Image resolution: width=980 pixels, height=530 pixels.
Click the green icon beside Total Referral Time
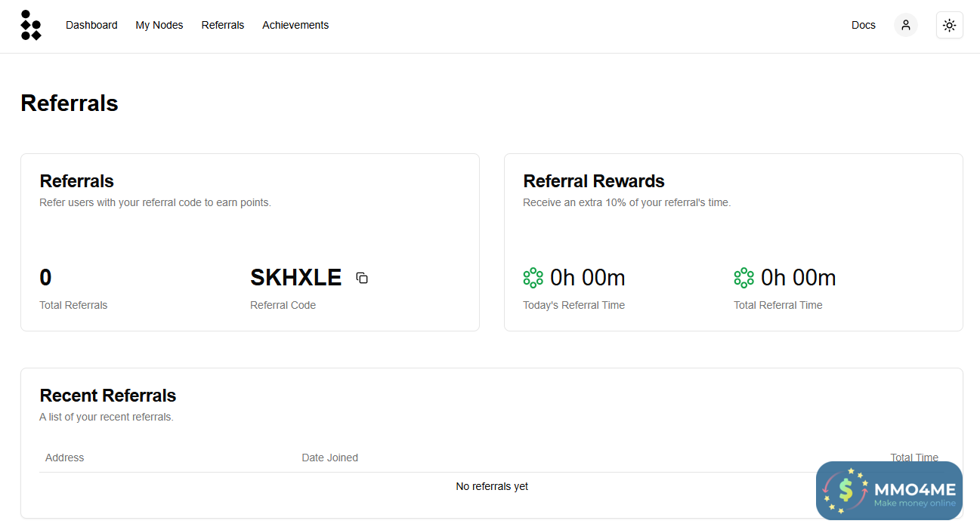(744, 278)
